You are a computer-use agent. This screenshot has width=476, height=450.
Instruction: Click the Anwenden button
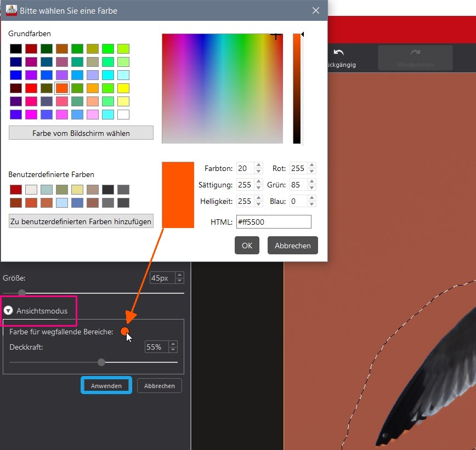click(106, 385)
